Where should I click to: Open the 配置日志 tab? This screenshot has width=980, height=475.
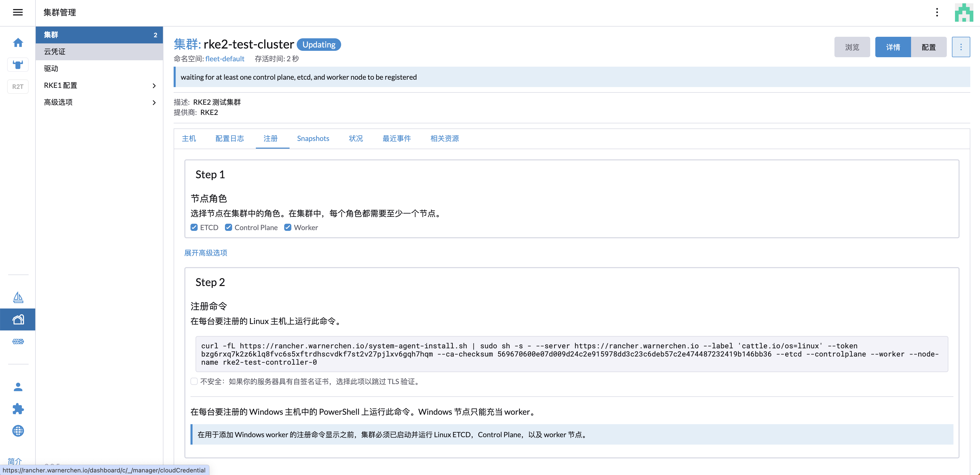pyautogui.click(x=230, y=138)
